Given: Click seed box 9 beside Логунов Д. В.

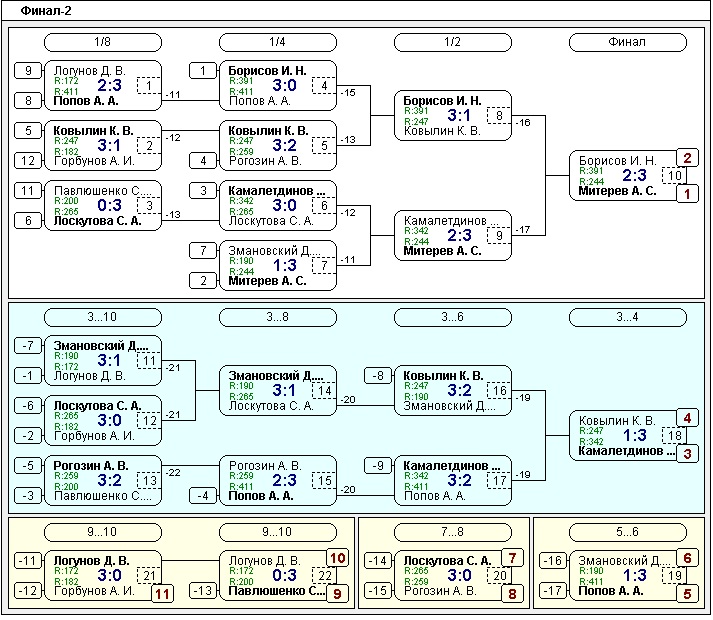Looking at the screenshot, I should pos(28,71).
